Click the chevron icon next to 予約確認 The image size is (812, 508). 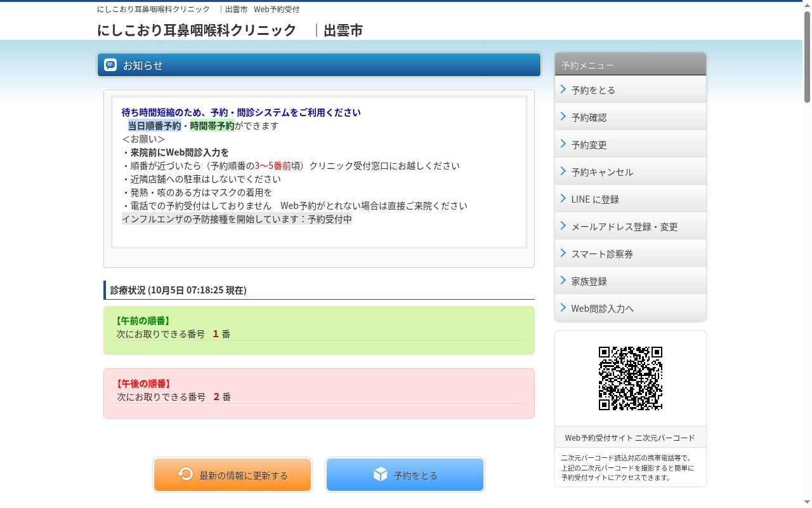tap(563, 117)
